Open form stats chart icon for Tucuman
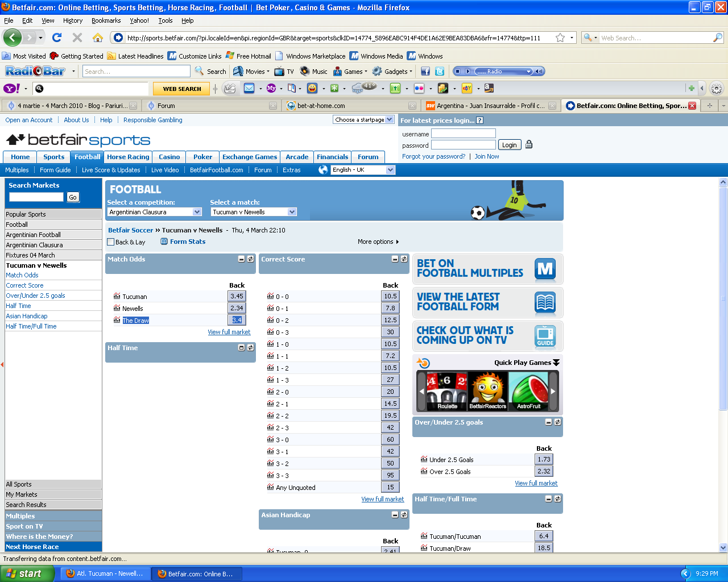This screenshot has width=728, height=582. pyautogui.click(x=117, y=296)
